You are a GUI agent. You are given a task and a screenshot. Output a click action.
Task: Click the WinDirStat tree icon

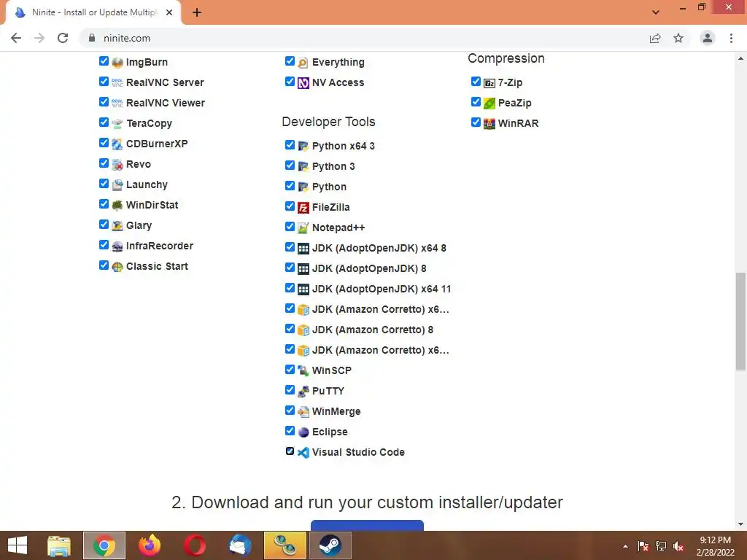coord(117,205)
